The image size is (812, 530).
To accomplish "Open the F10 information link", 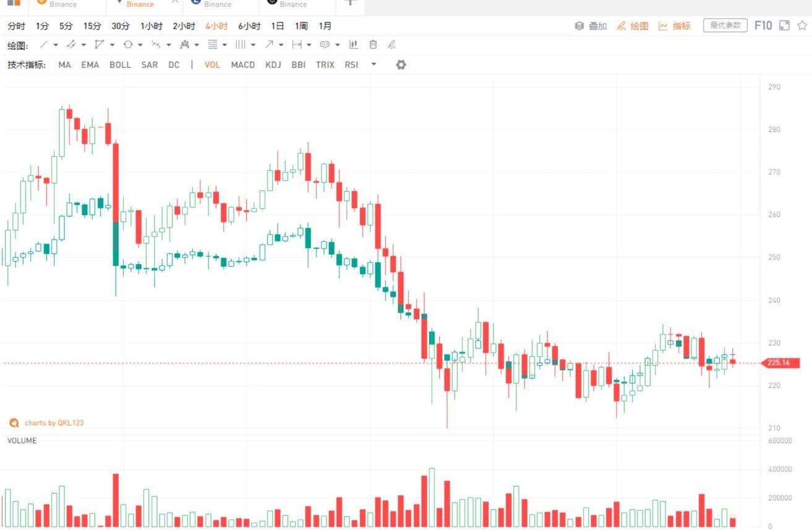I will (x=763, y=25).
